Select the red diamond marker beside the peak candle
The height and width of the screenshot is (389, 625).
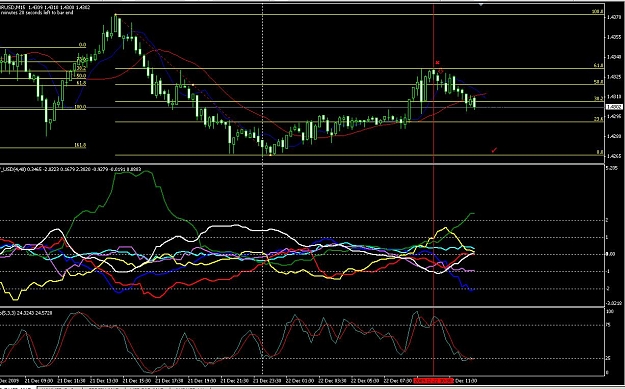441,71
